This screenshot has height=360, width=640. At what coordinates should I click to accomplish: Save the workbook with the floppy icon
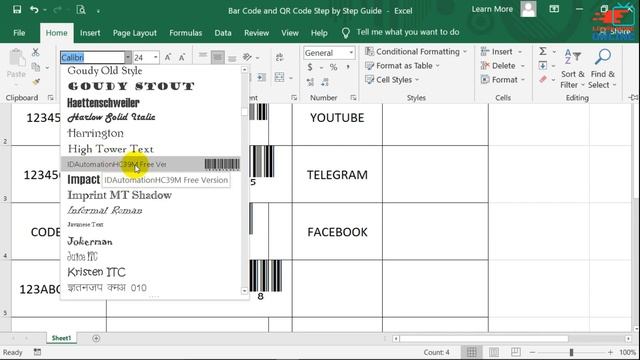pyautogui.click(x=17, y=9)
